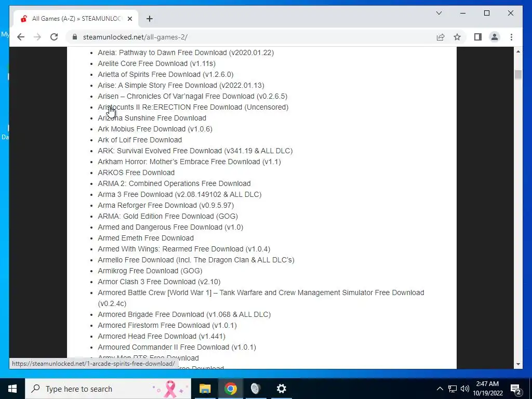Open Arietta of Spirits link

click(166, 74)
